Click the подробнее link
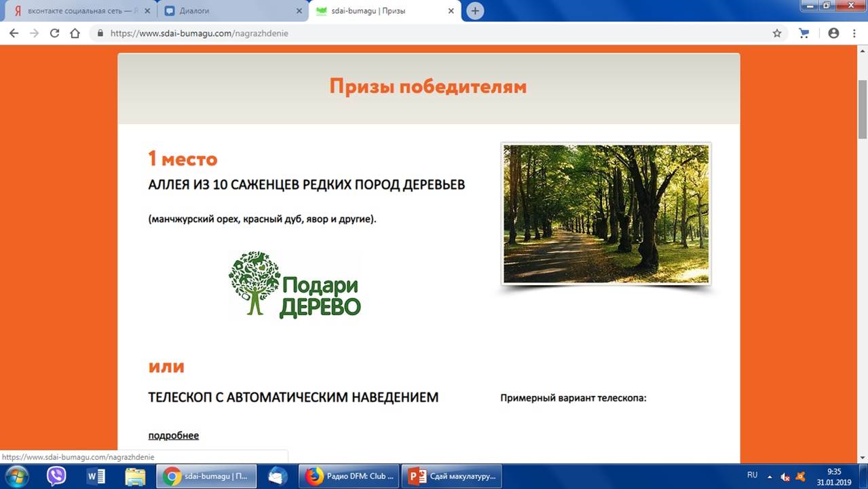Screen dimensions: 868x489 coord(174,435)
